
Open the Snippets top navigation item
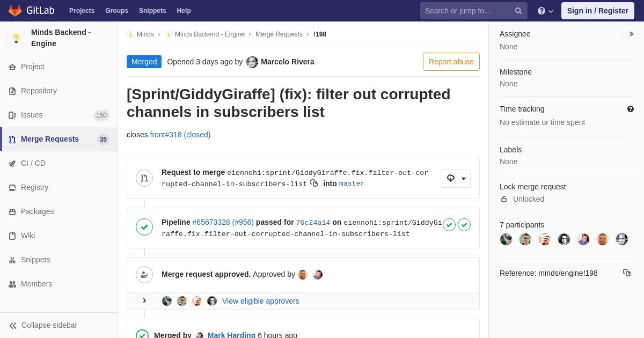tap(152, 11)
